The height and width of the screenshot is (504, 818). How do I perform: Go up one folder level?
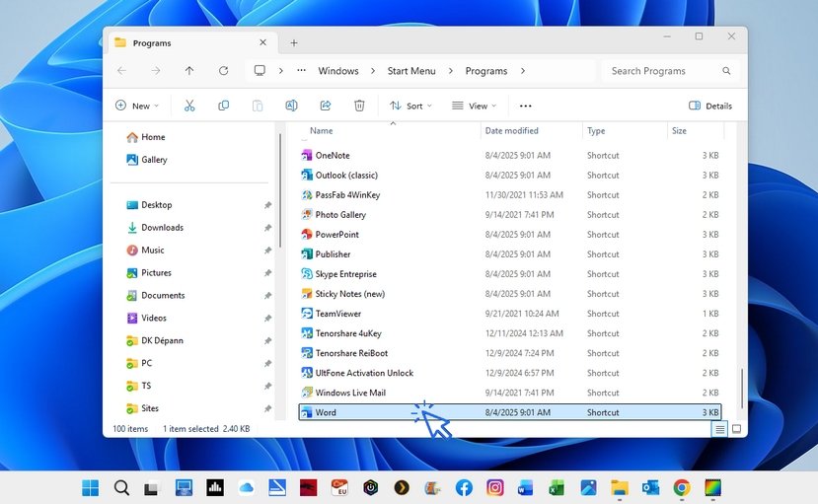click(189, 71)
